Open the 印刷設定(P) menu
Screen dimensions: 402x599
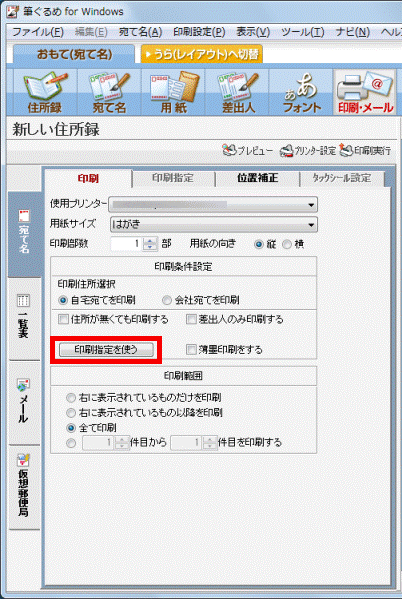199,32
